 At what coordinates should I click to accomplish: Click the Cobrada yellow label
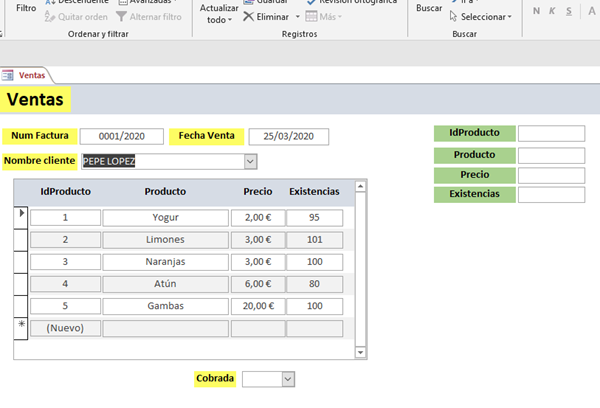(215, 379)
